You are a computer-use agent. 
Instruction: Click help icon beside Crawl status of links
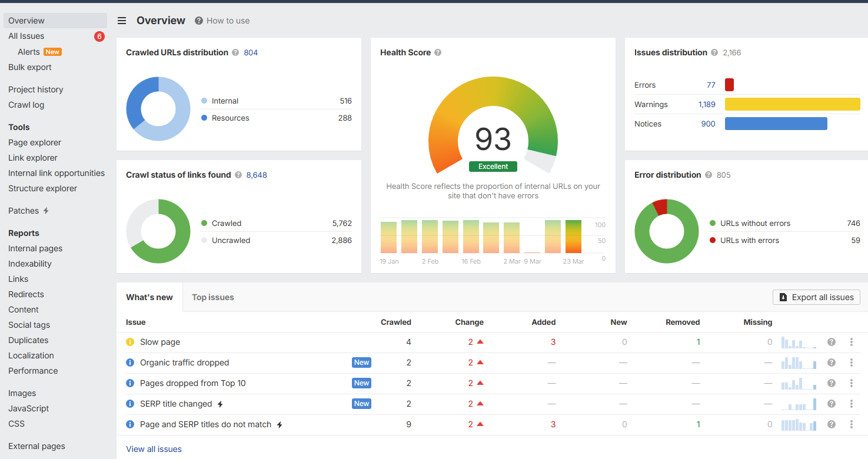click(x=238, y=175)
